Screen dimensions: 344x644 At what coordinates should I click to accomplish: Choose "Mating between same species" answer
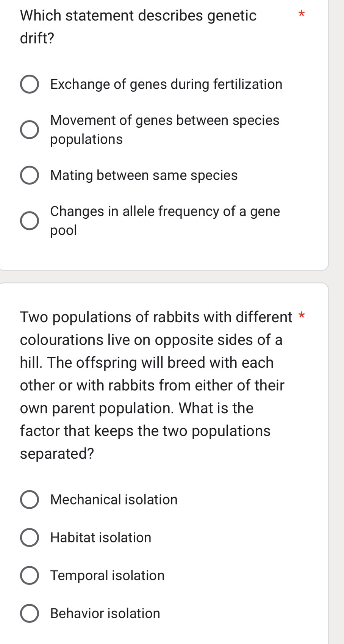coord(30,175)
